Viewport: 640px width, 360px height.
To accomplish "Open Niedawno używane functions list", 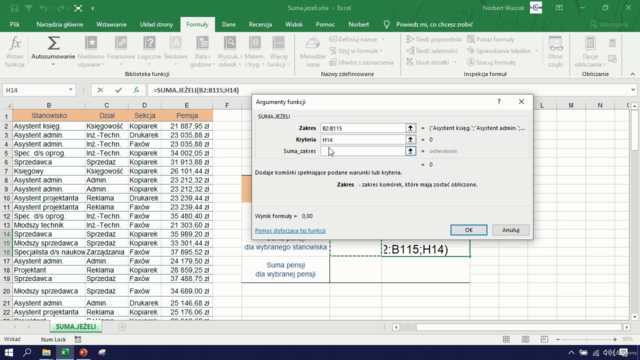I will coord(91,51).
